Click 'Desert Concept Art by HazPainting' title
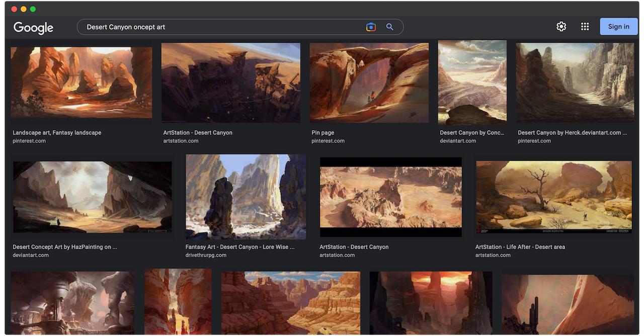The width and height of the screenshot is (644, 336). 65,247
